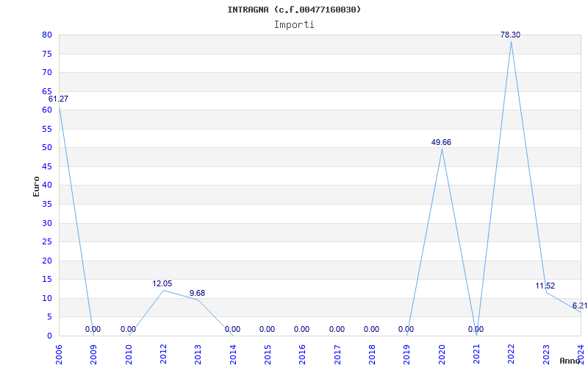Select the 55 y-axis tick label

point(47,130)
